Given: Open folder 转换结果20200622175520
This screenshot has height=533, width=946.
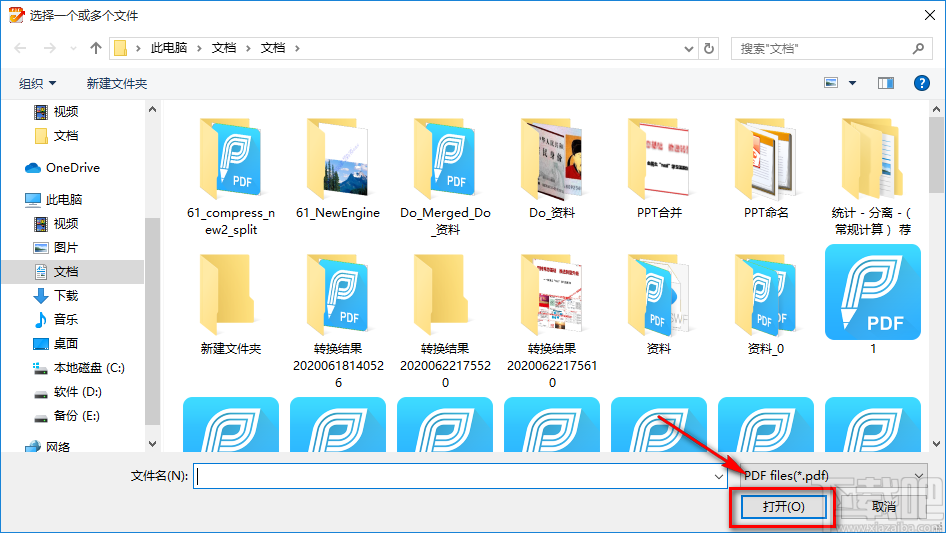Looking at the screenshot, I should click(x=445, y=322).
